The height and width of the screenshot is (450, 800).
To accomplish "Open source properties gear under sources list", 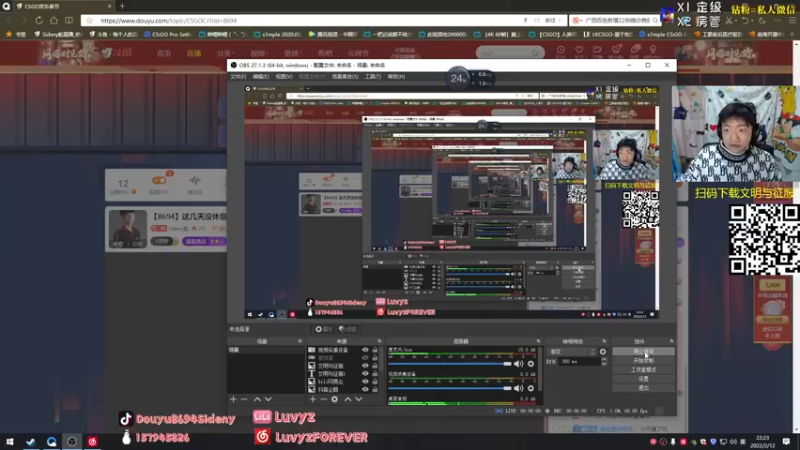I will (335, 399).
